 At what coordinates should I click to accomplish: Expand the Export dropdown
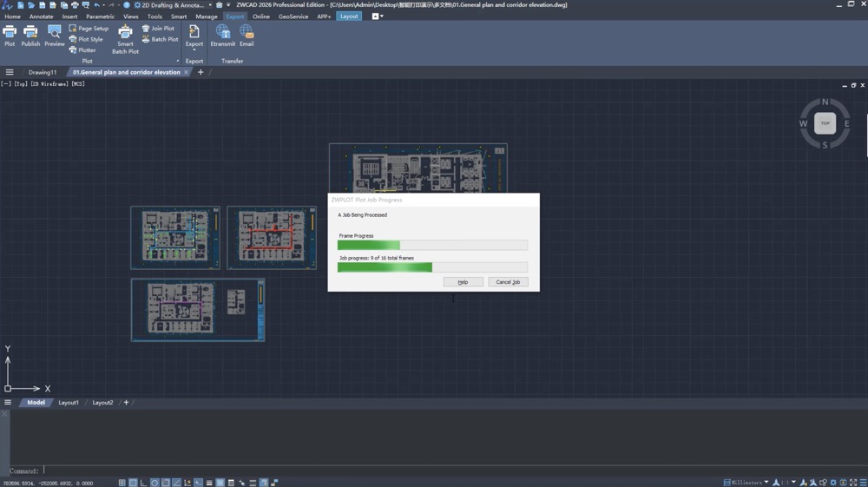194,49
